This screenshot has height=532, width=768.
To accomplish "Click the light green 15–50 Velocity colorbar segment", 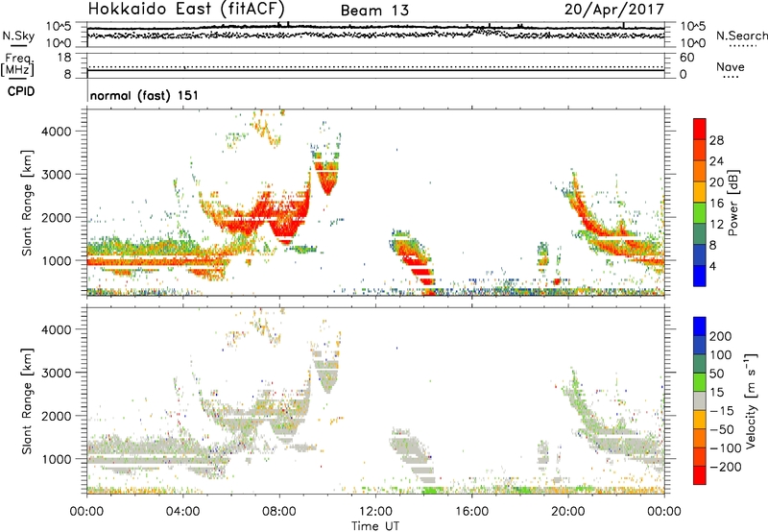I will (700, 382).
